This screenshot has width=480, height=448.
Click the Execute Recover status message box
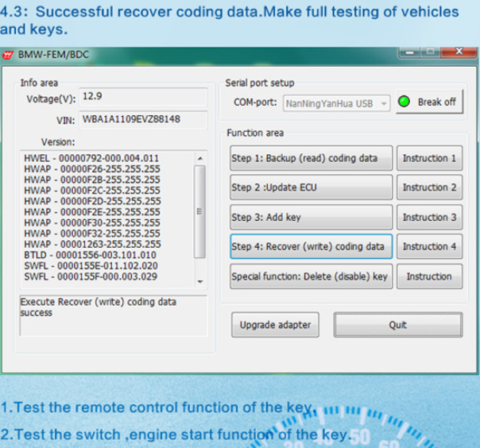114,315
